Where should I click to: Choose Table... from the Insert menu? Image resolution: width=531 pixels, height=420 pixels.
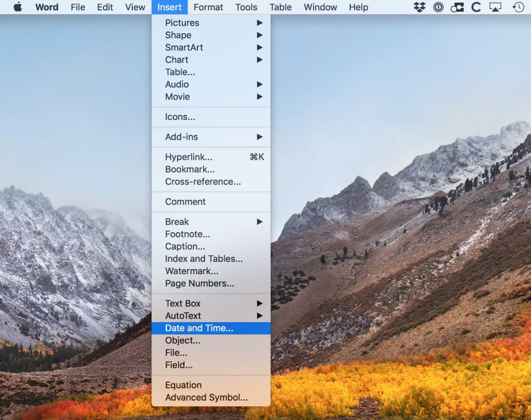pyautogui.click(x=211, y=72)
